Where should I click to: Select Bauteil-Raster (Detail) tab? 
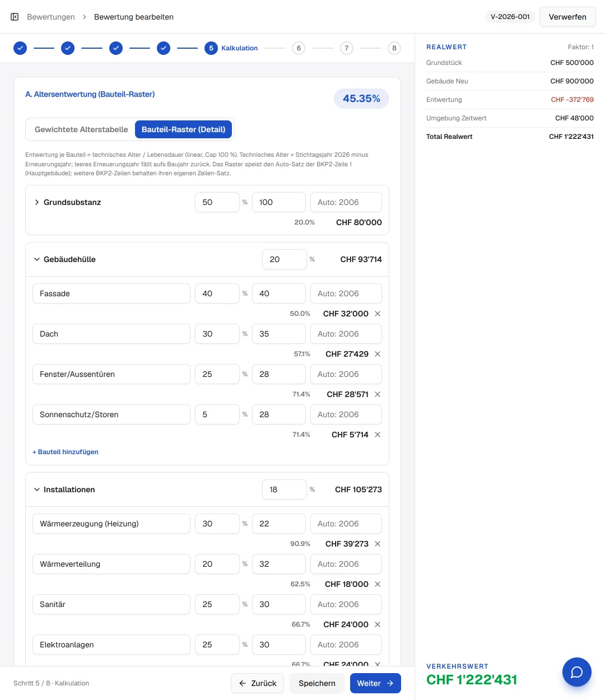(183, 129)
